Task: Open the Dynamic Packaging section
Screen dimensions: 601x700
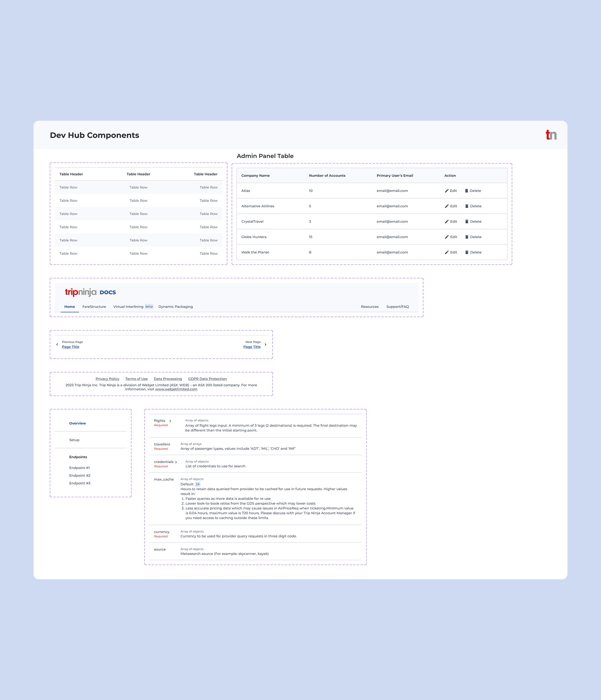Action: pos(175,306)
